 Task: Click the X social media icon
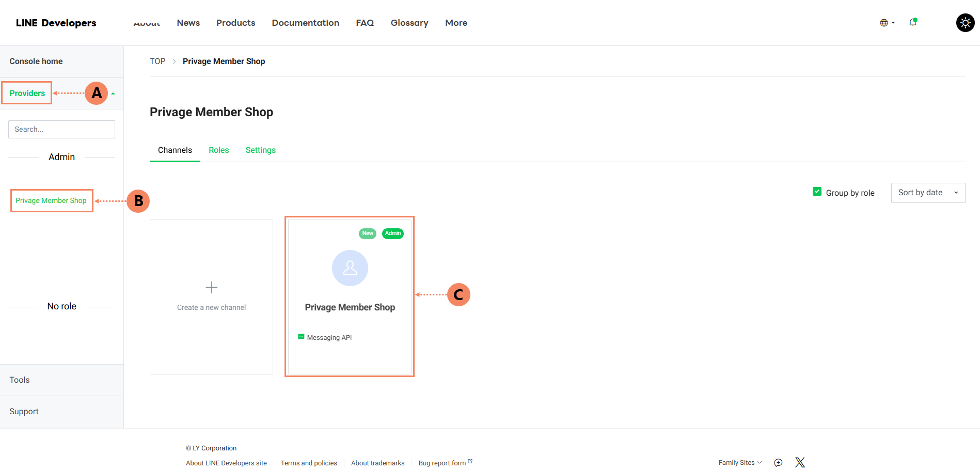pyautogui.click(x=800, y=463)
